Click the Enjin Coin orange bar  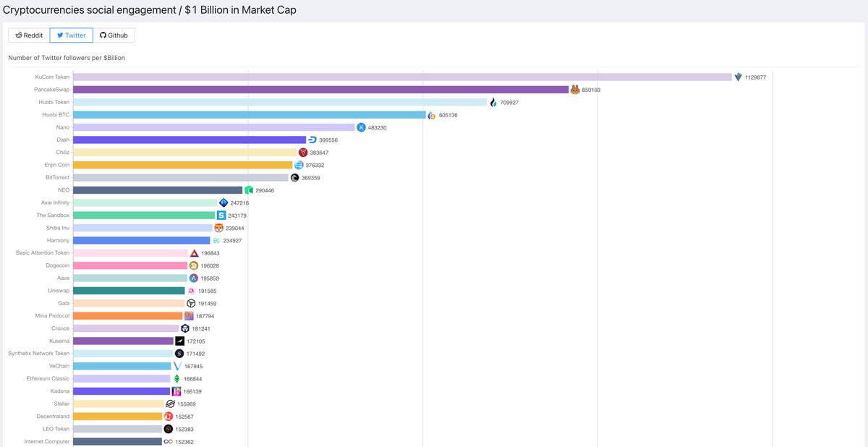(183, 165)
